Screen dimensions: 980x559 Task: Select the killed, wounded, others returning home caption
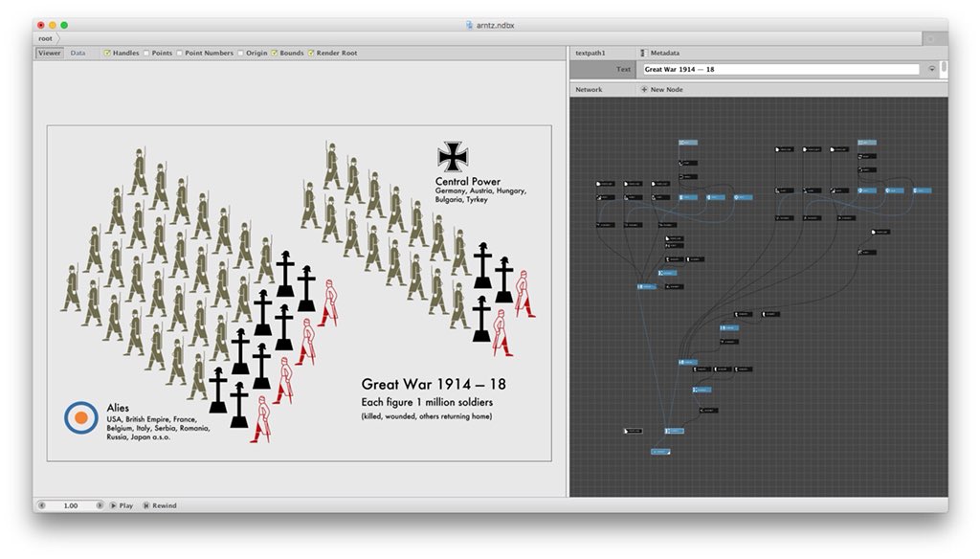point(426,416)
